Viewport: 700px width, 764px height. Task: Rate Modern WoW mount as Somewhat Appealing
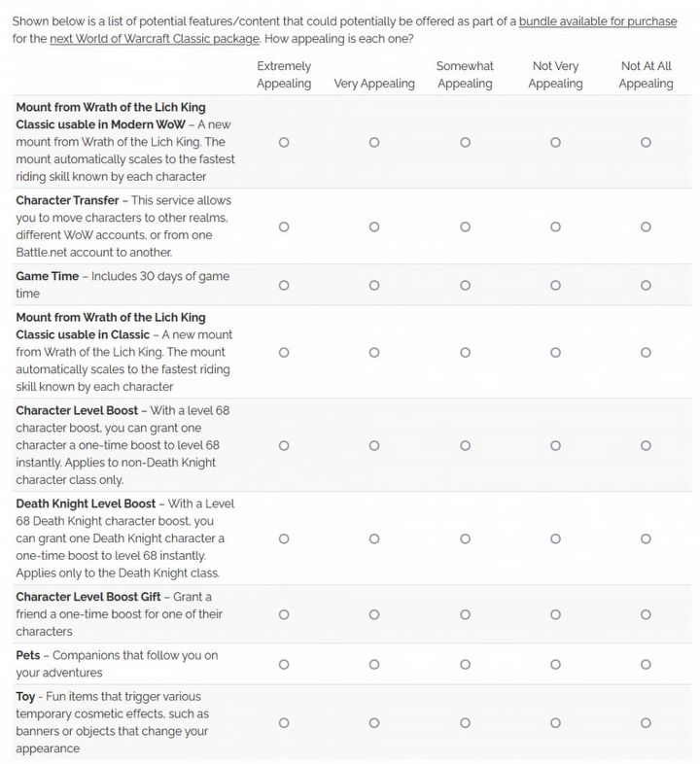coord(465,142)
